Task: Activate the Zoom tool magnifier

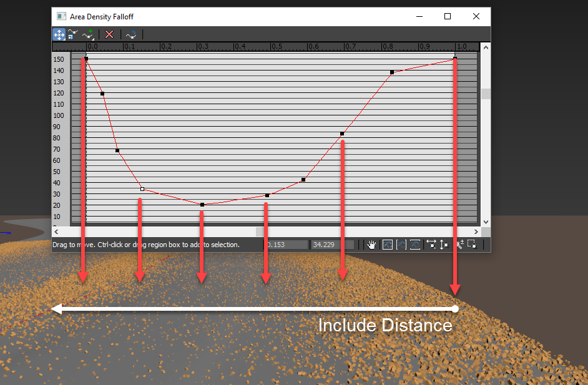Action: point(459,244)
